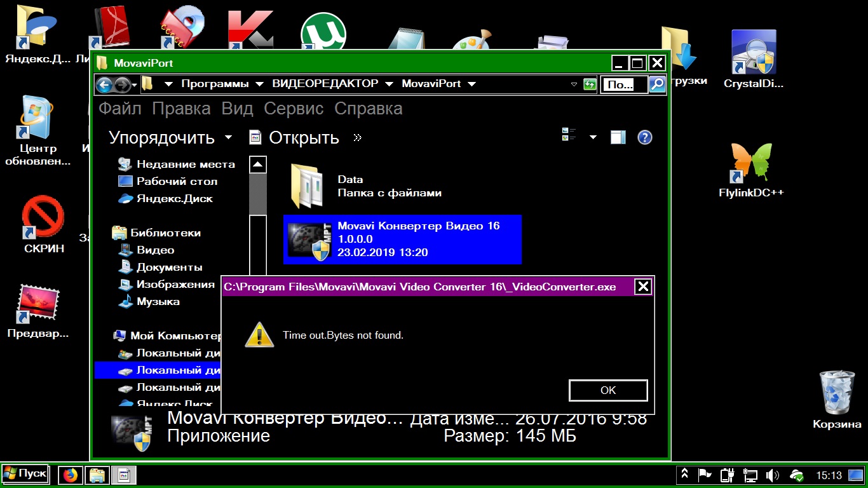Select the Movavi Конвертер Видео 16 file
This screenshot has width=868, height=488.
[402, 239]
